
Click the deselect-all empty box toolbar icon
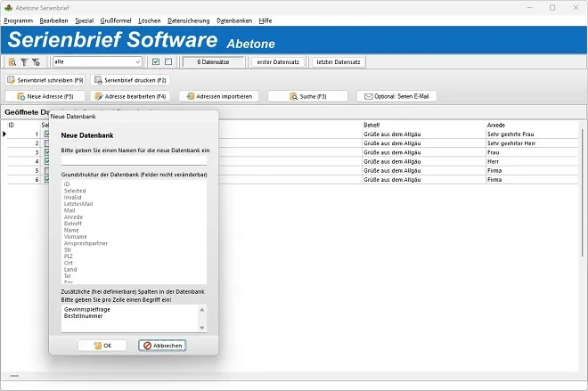click(168, 61)
